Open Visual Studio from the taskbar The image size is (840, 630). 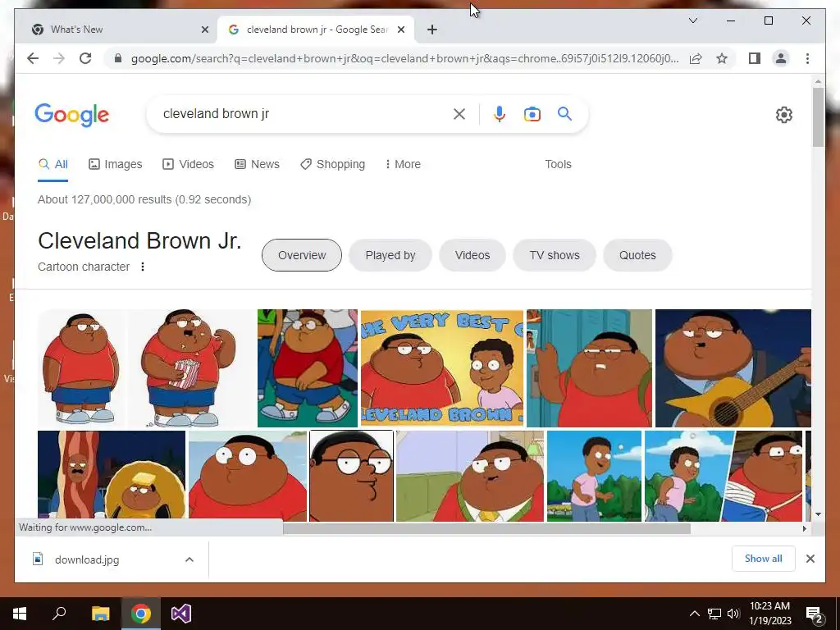point(181,614)
